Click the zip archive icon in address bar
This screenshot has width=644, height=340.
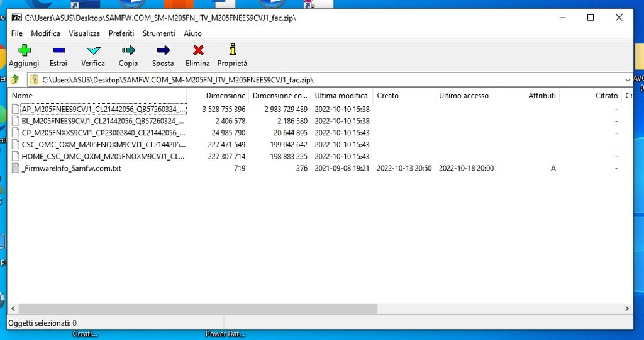(35, 80)
